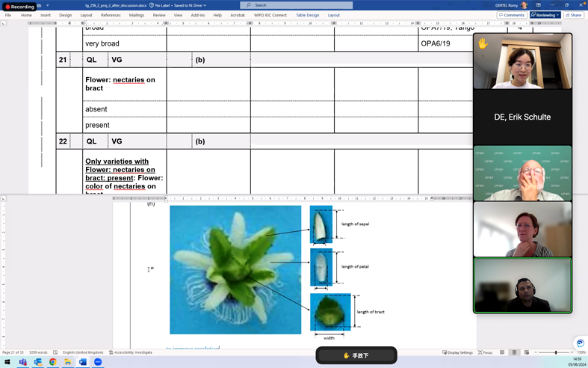
Task: Open the table Layout tab next to Table Design
Action: click(333, 15)
